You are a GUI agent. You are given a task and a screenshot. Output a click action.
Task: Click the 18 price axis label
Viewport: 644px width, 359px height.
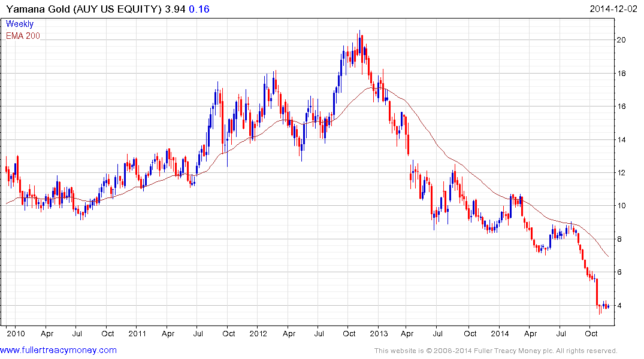(621, 74)
